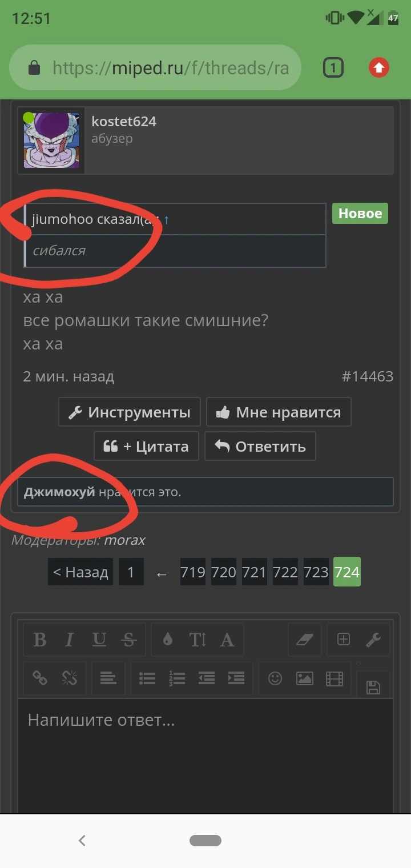Toggle bold formatting in the editor
Screen dimensions: 411x868
[x=40, y=640]
